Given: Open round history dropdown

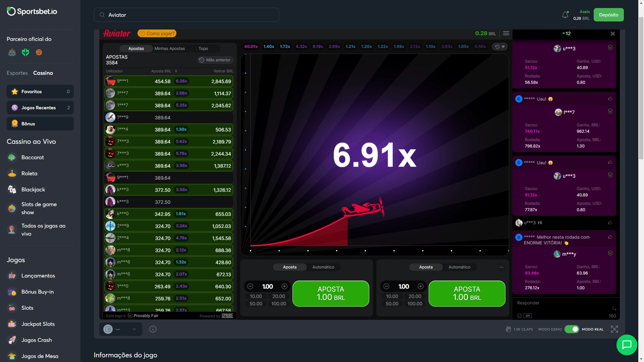Looking at the screenshot, I should pos(500,47).
